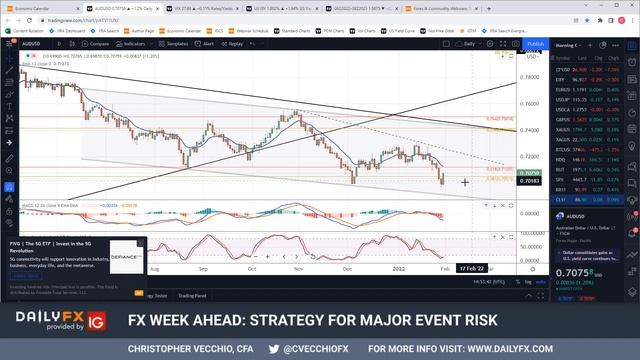
Task: Zoom in chart with plus button
Action: (267, 257)
